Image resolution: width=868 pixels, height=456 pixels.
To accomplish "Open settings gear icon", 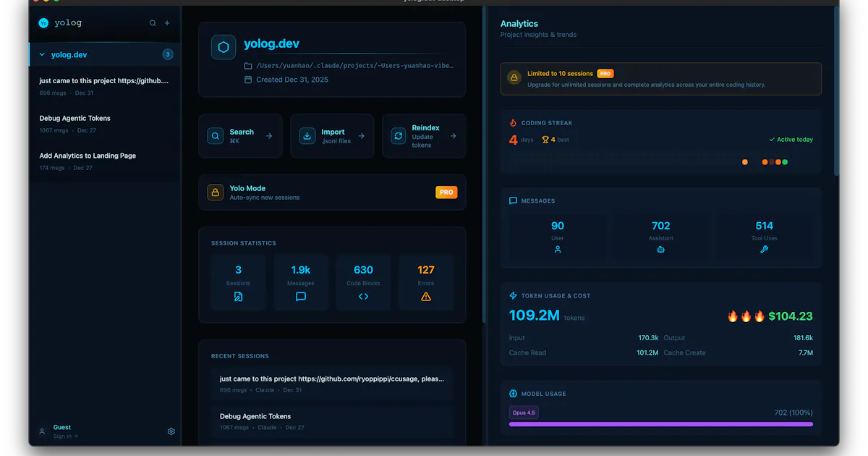I will [171, 431].
